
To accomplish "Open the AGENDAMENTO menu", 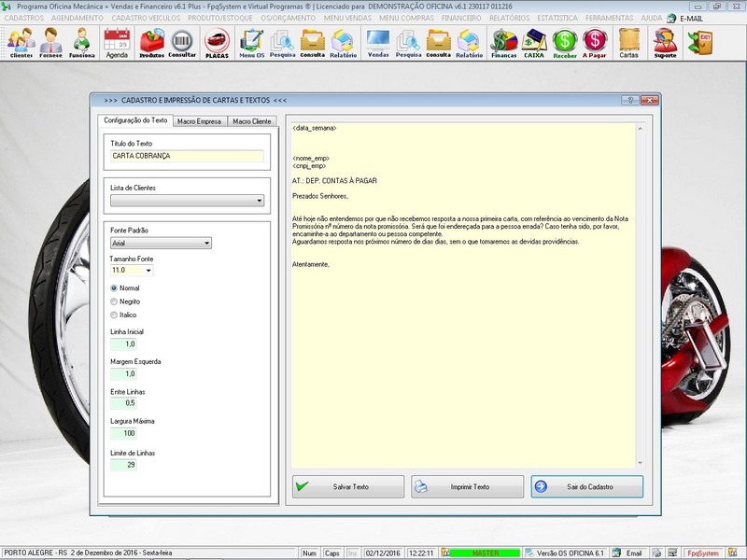I will tap(78, 18).
